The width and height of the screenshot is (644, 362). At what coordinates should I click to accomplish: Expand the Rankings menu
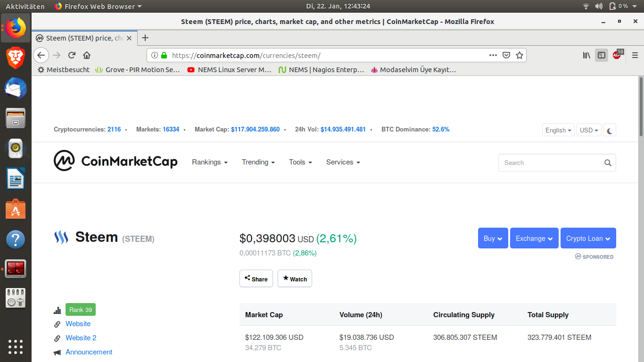pyautogui.click(x=210, y=162)
